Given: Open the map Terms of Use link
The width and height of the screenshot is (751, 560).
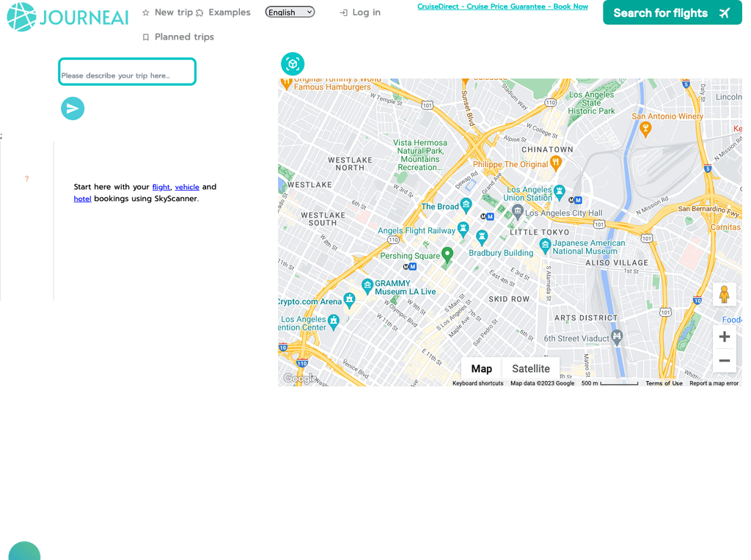Looking at the screenshot, I should [x=664, y=383].
